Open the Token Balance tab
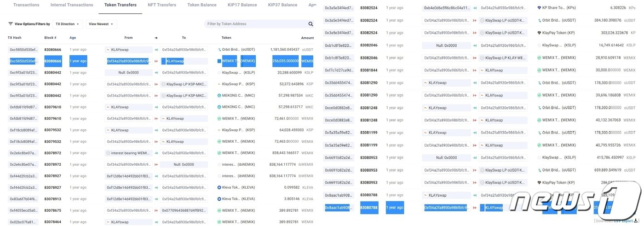This screenshot has width=644, height=226. pos(202,5)
